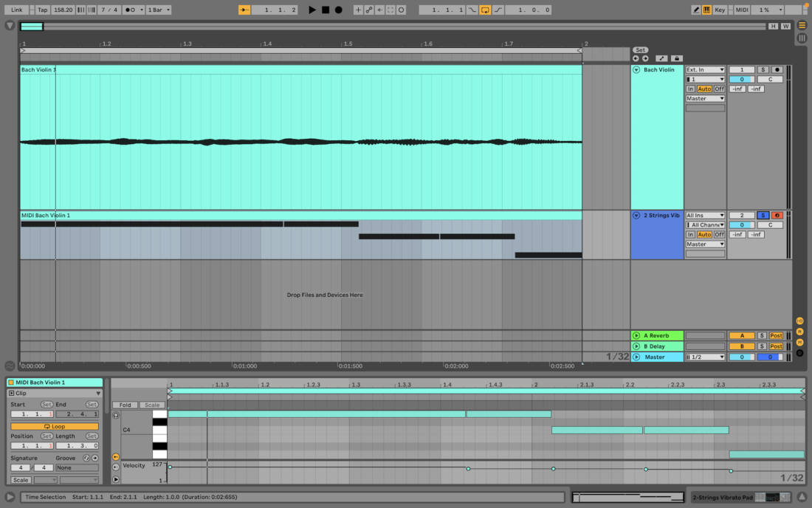Jump to Next Locator arrow
Screen dimensions: 812x508
click(645, 58)
